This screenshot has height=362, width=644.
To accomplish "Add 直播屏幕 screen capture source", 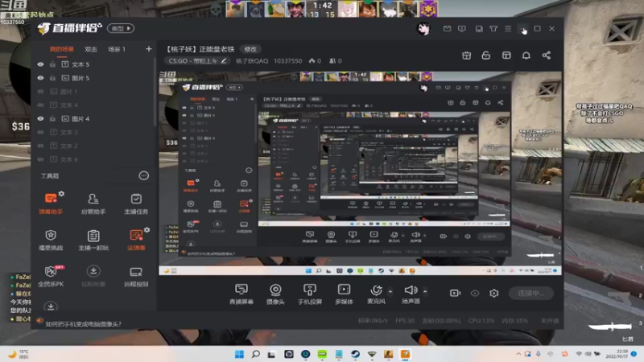I will [241, 294].
